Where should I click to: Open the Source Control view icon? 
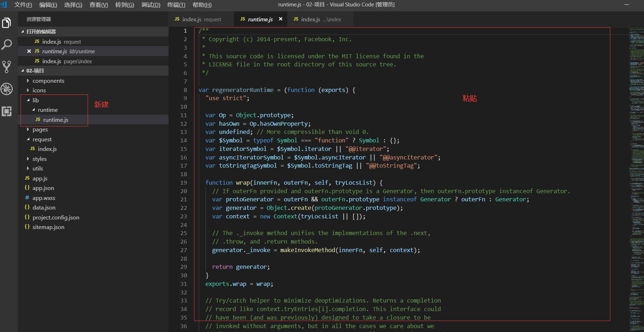[7, 67]
